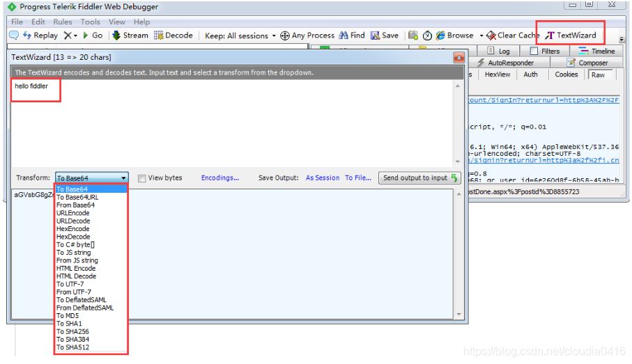632x364 pixels.
Task: Select URLDecode option
Action: click(x=91, y=221)
